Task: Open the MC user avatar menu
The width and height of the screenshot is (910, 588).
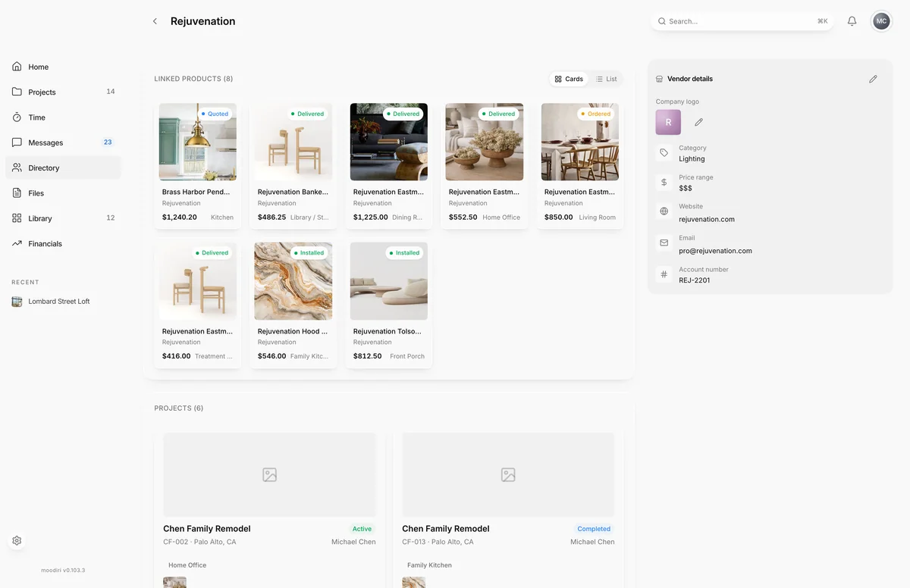Action: 881,21
